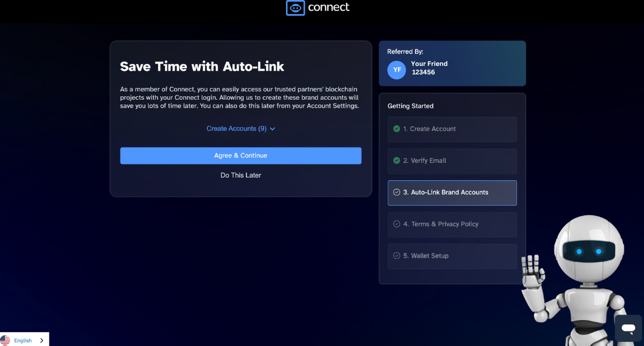Click the US flag language icon
The width and height of the screenshot is (644, 346).
pos(5,340)
